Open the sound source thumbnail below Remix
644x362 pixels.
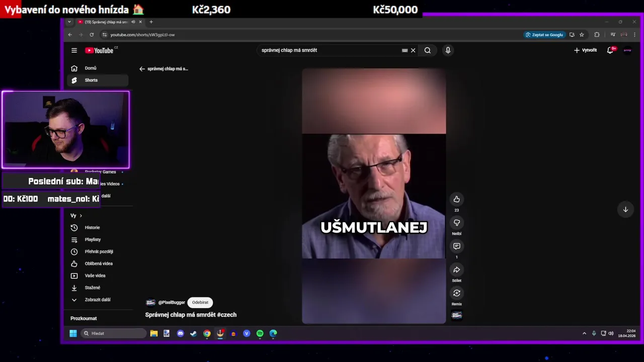(457, 315)
